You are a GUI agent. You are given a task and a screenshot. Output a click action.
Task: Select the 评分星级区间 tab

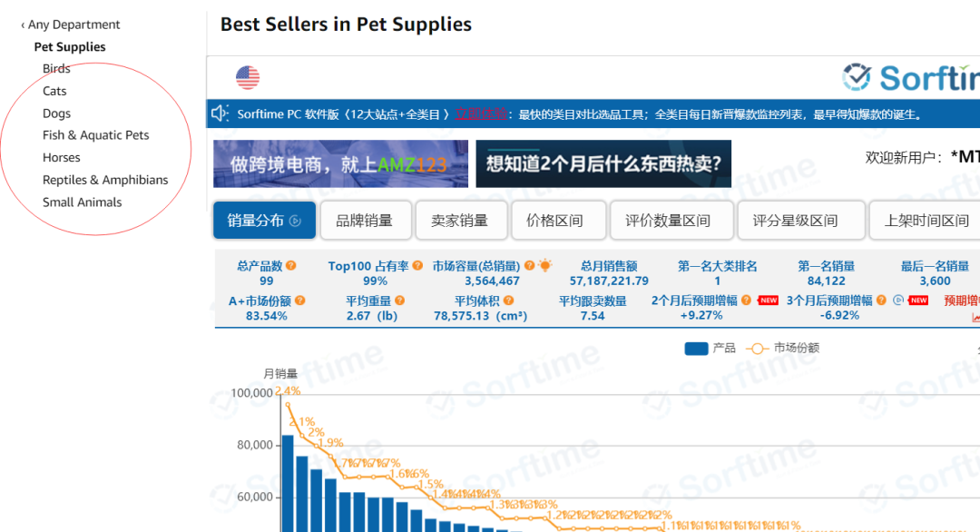pyautogui.click(x=795, y=220)
